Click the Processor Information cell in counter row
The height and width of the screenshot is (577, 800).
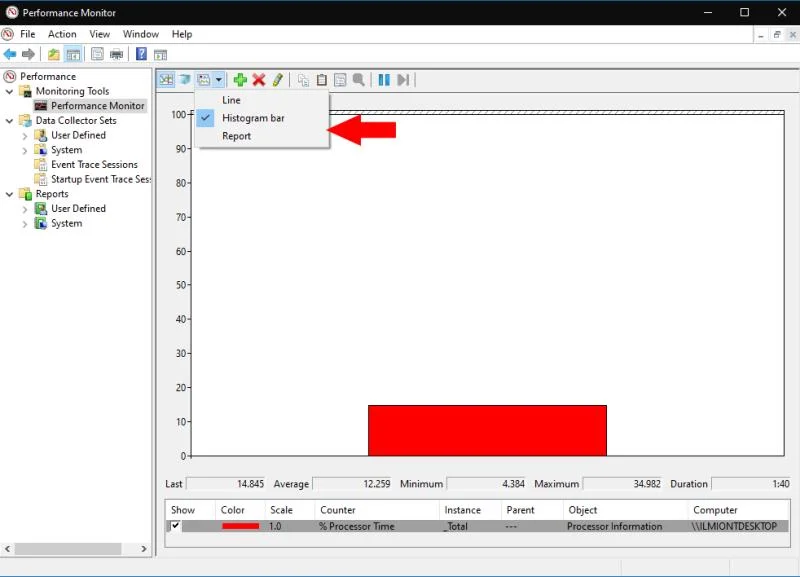tap(614, 526)
